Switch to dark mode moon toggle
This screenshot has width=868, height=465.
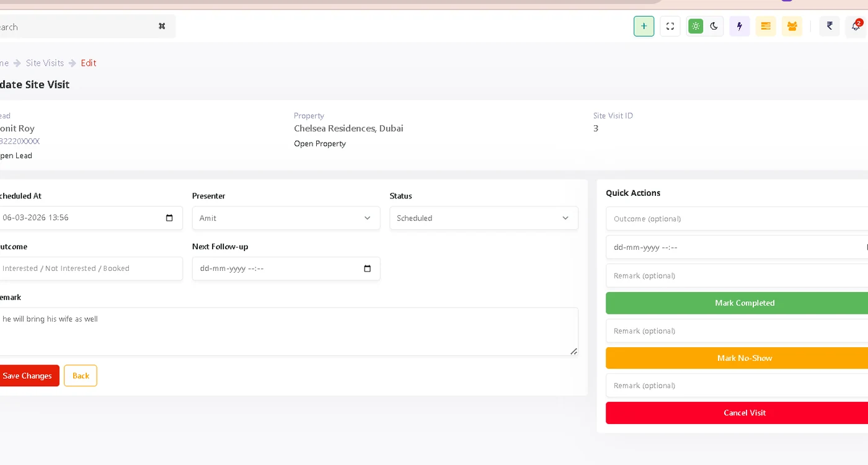pos(714,26)
